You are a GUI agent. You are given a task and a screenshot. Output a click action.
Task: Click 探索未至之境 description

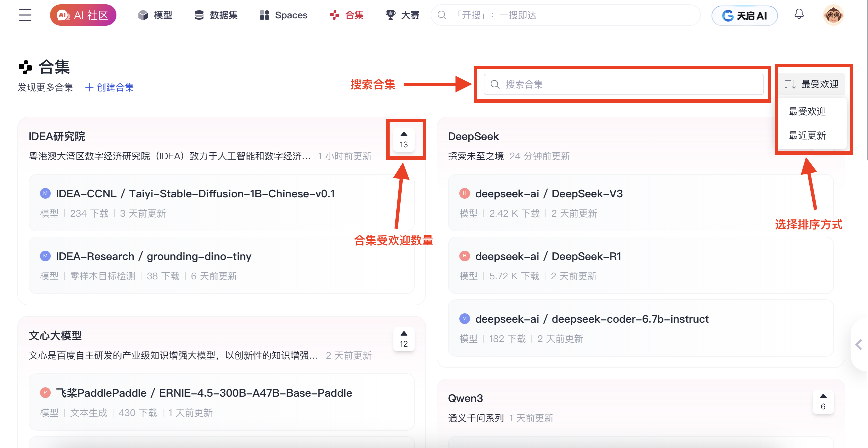[x=476, y=156]
